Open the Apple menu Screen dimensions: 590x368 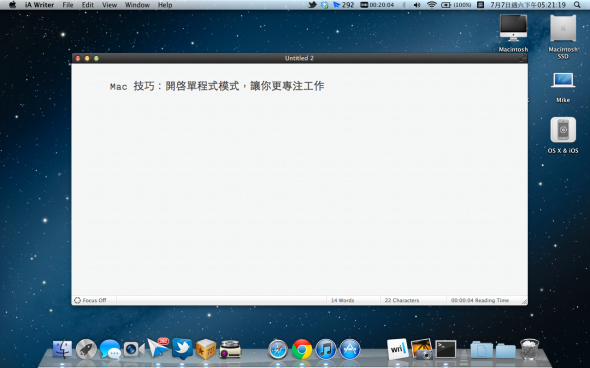(x=12, y=5)
